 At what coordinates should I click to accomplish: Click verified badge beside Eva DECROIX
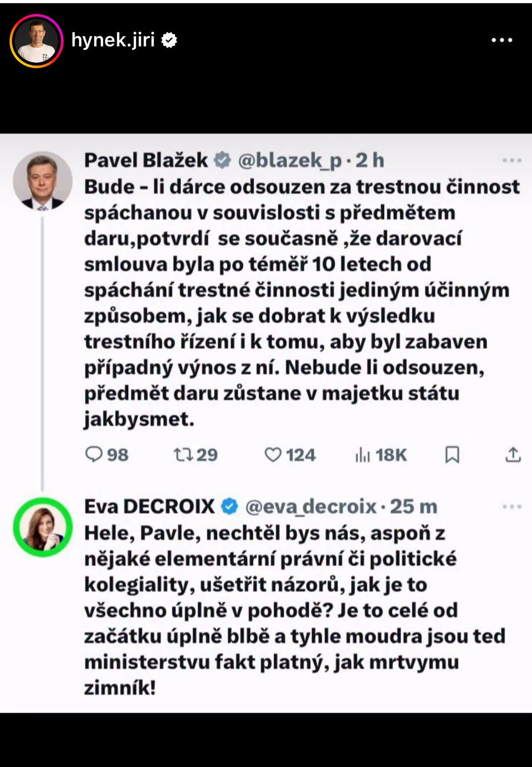pyautogui.click(x=230, y=506)
